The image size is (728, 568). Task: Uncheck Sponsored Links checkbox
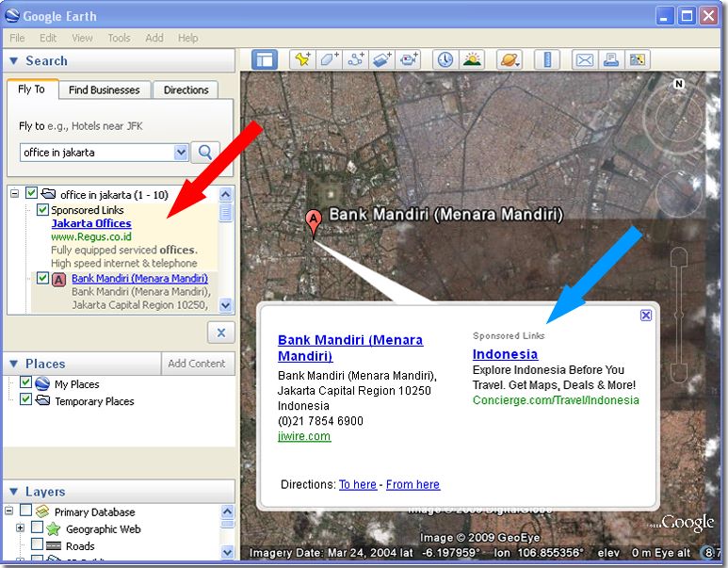(42, 209)
